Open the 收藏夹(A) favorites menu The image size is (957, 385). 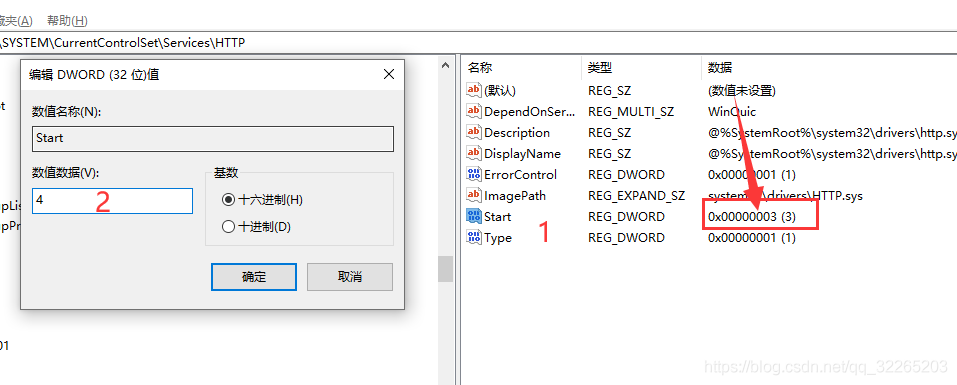coord(16,21)
